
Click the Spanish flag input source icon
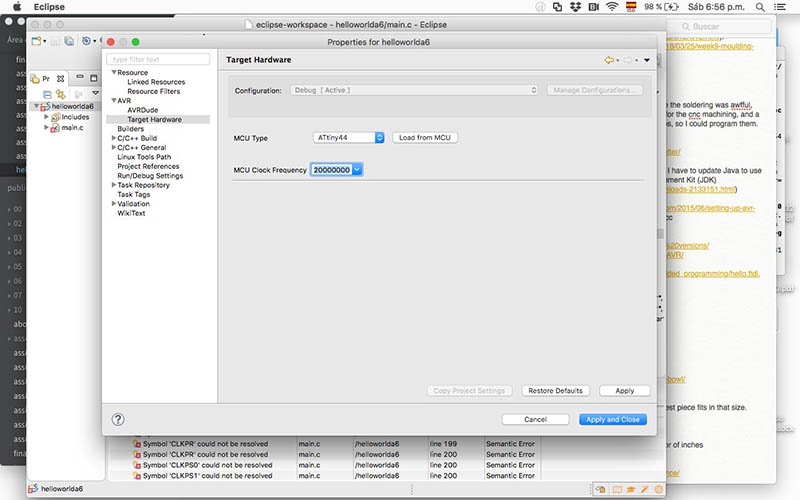pos(631,7)
